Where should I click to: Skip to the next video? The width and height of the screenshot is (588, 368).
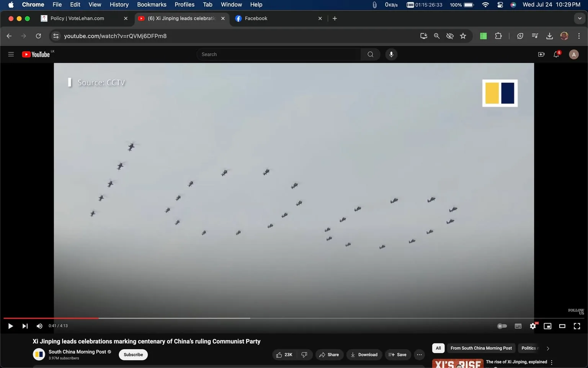pos(25,326)
